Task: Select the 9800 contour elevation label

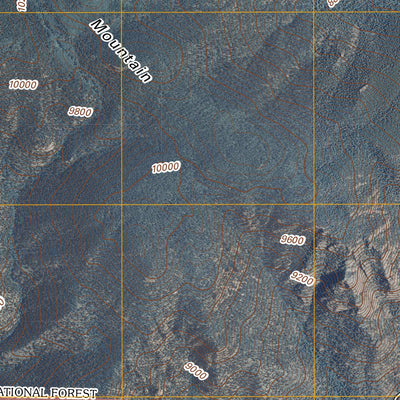Action: pyautogui.click(x=80, y=112)
